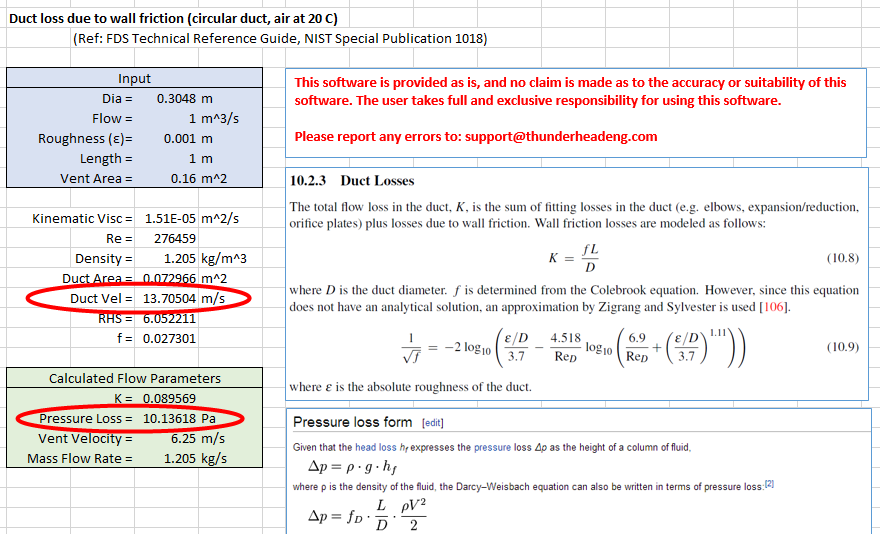
Task: Select the circled Duct Vel value 13.70504
Action: click(168, 298)
